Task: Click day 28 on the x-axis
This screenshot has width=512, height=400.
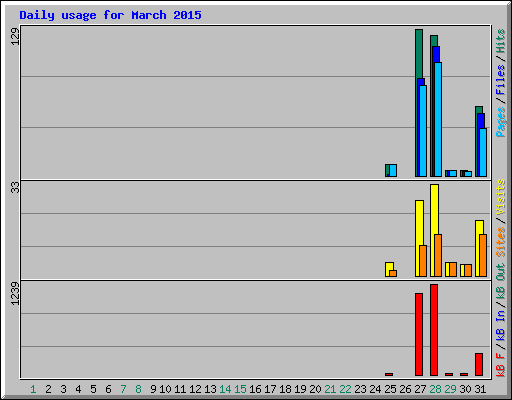Action: pyautogui.click(x=435, y=389)
